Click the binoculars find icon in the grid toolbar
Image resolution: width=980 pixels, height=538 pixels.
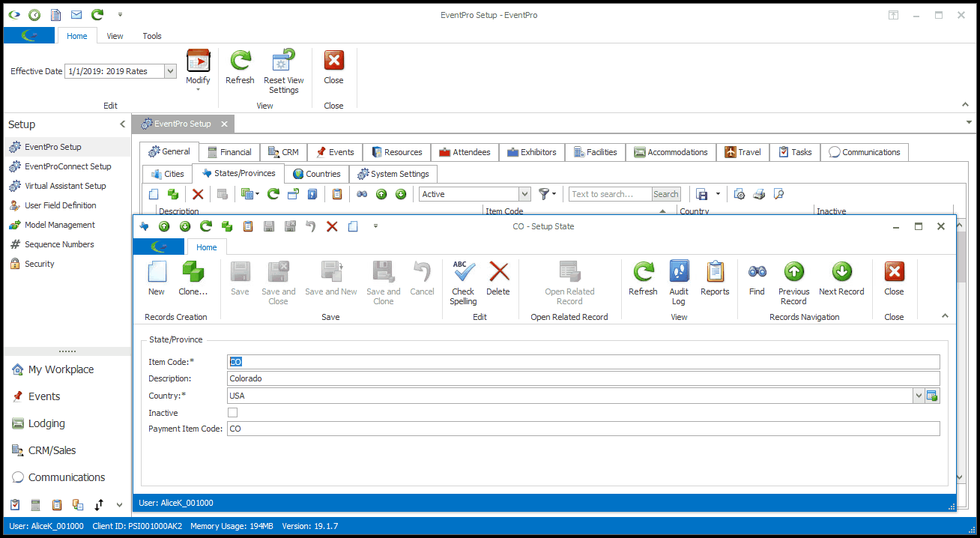tap(362, 194)
